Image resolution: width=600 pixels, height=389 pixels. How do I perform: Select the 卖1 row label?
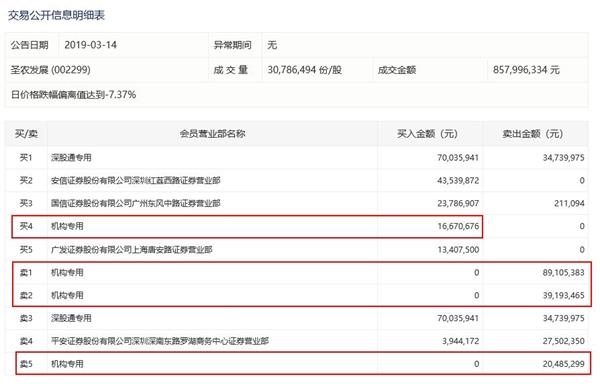(26, 273)
